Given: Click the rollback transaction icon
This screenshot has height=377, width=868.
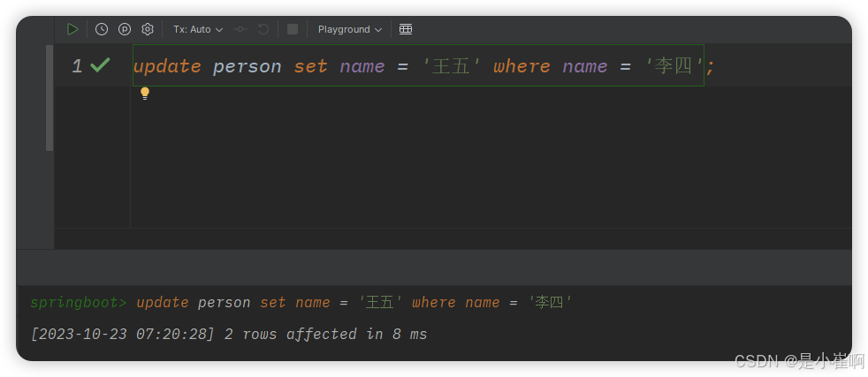Looking at the screenshot, I should pos(263,29).
